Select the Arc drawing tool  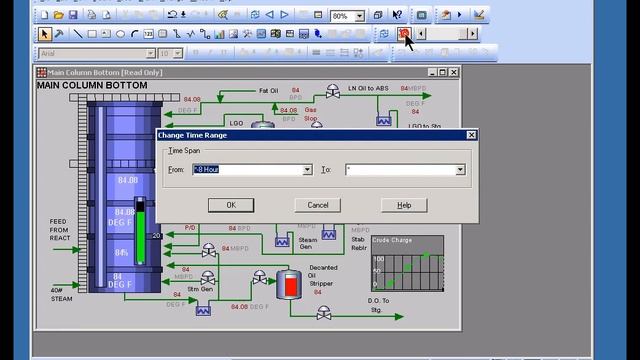click(134, 34)
